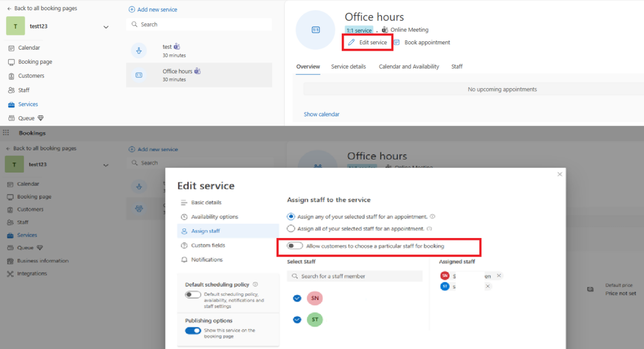The height and width of the screenshot is (349, 644).
Task: Click the 'Search for a staff member' field
Action: pyautogui.click(x=355, y=276)
